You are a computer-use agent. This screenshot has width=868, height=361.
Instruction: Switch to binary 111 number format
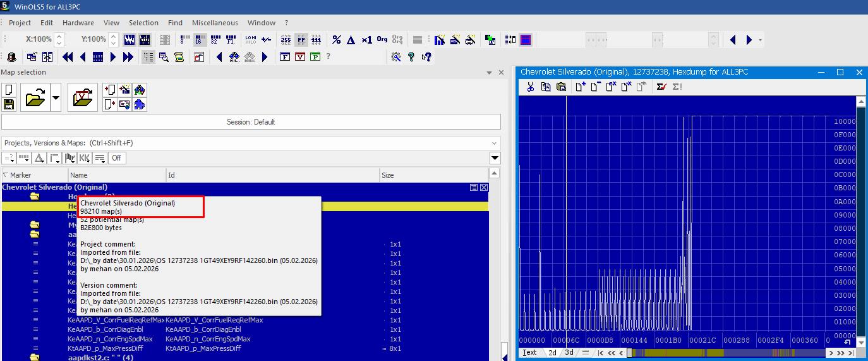tap(316, 40)
